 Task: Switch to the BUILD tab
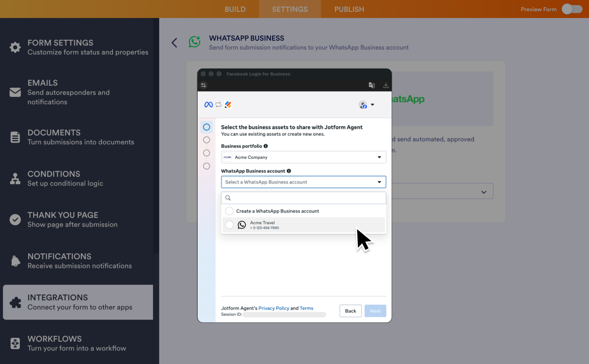235,9
